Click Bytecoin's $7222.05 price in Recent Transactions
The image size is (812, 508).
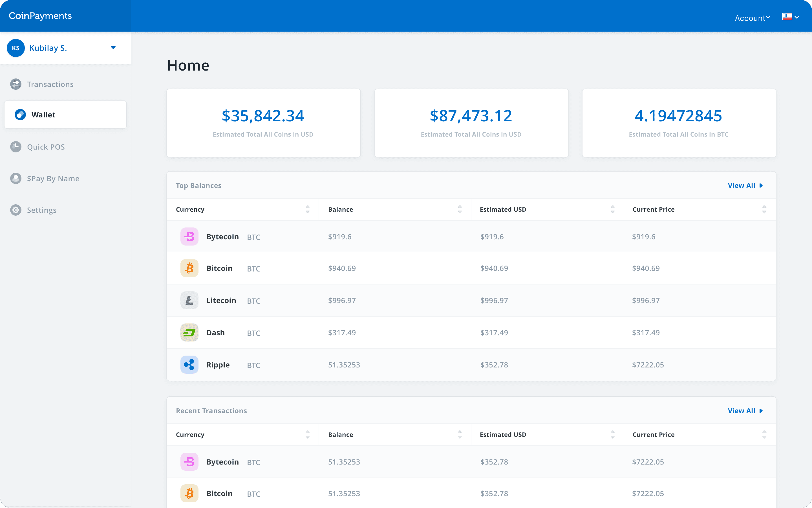coord(648,462)
